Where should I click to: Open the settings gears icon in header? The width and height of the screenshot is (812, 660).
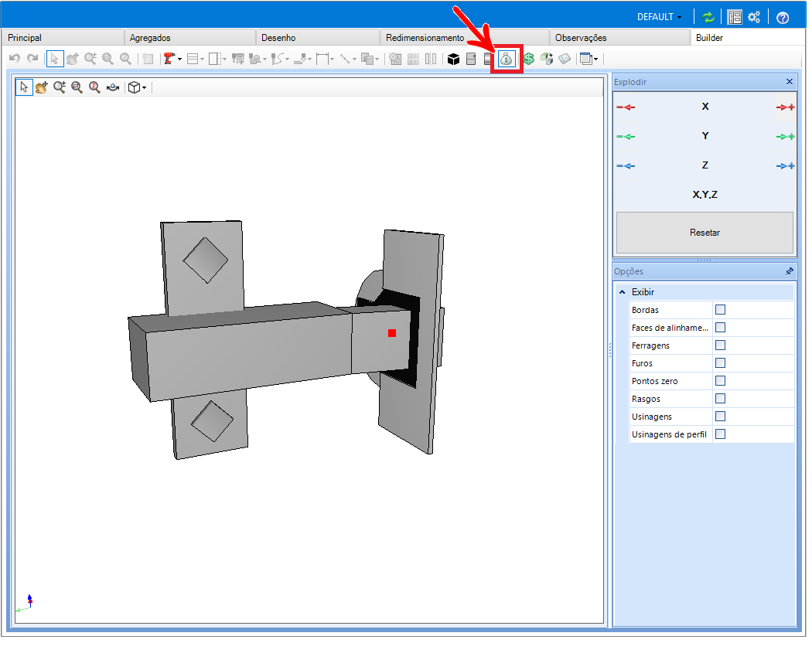754,17
